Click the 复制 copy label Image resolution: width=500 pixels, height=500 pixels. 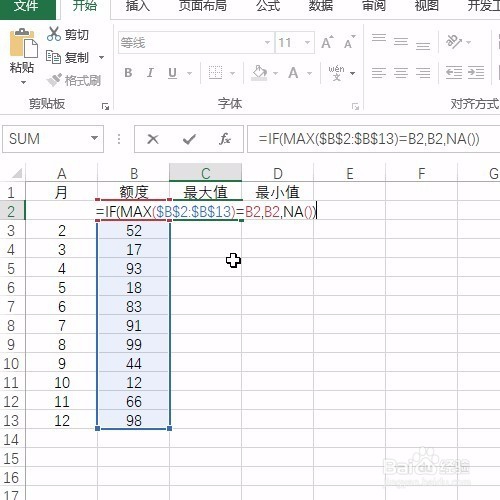[x=77, y=58]
